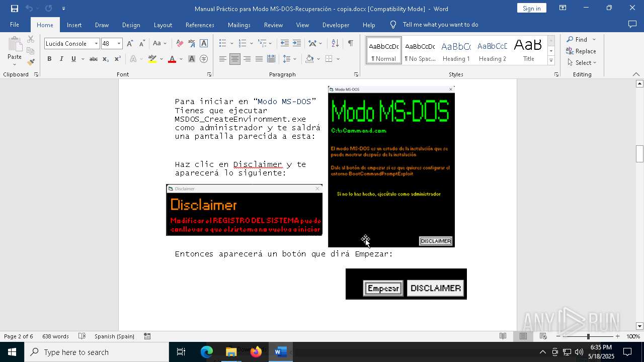Open File Explorer from the taskbar

pyautogui.click(x=231, y=352)
